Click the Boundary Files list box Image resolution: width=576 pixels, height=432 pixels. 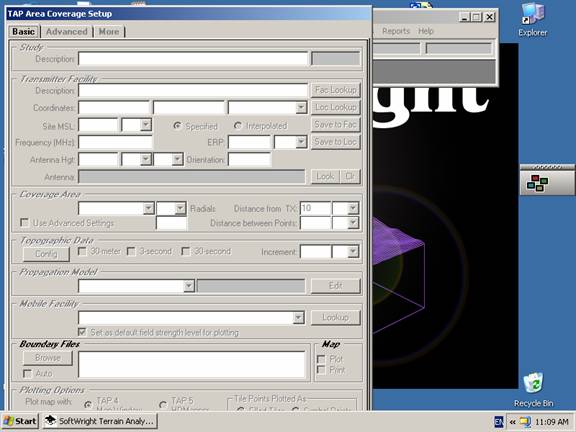(x=191, y=364)
